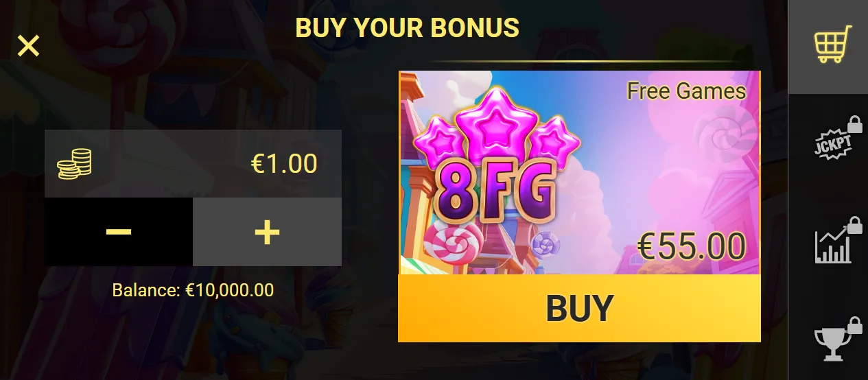
Task: Click the coin stack bet icon
Action: click(x=74, y=165)
